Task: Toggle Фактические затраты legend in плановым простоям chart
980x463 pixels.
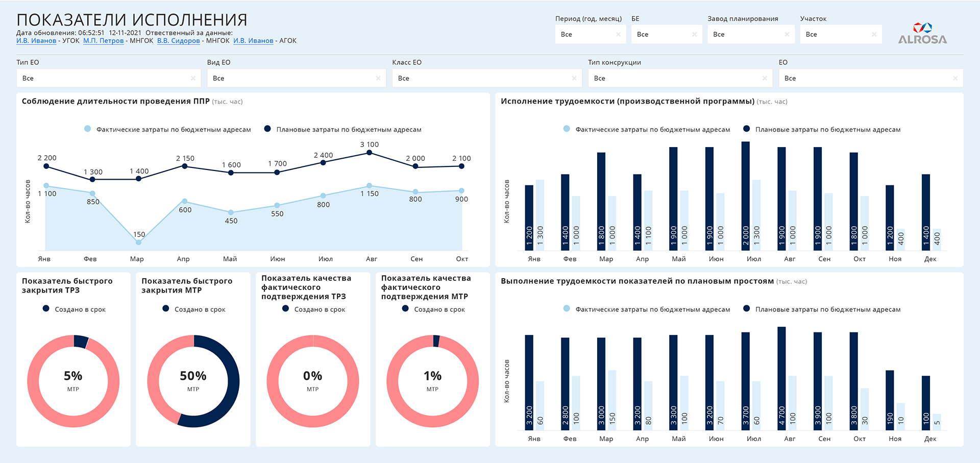Action: 647,309
